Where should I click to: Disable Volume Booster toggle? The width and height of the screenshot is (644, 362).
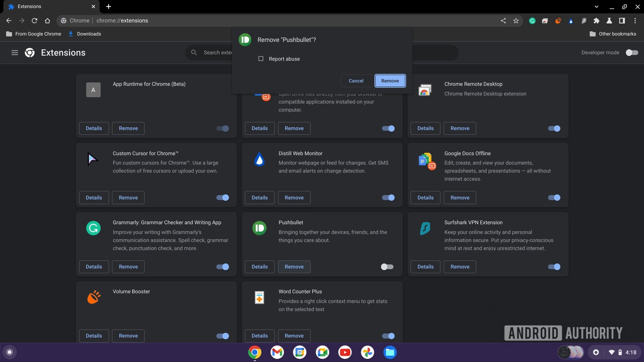pos(223,336)
